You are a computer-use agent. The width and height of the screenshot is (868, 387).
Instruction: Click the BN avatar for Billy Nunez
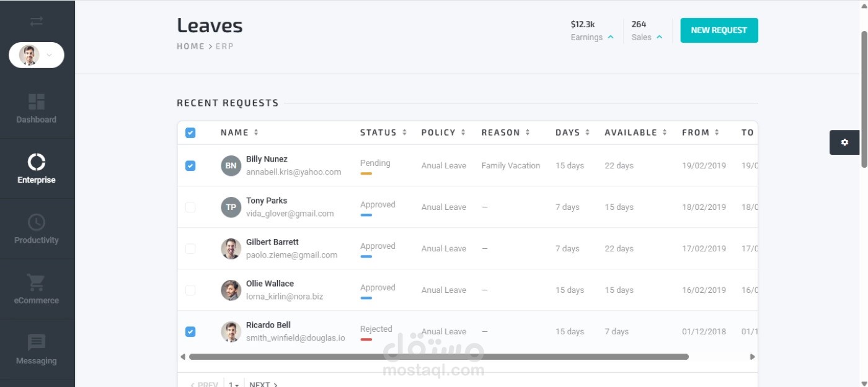231,165
